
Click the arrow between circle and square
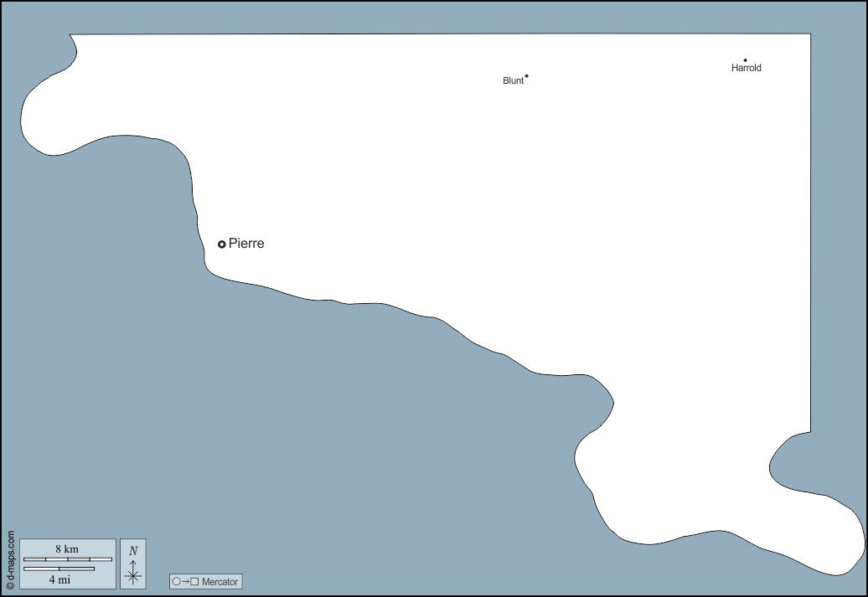[186, 581]
